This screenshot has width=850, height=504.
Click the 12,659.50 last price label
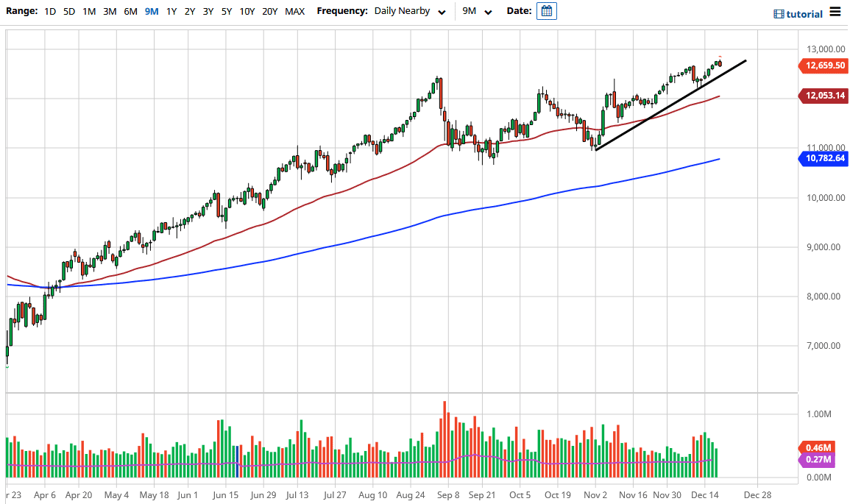coord(824,65)
